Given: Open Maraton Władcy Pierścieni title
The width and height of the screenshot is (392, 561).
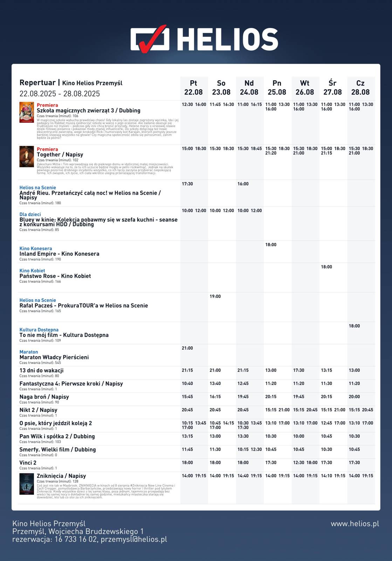Looking at the screenshot, I should pyautogui.click(x=54, y=357).
